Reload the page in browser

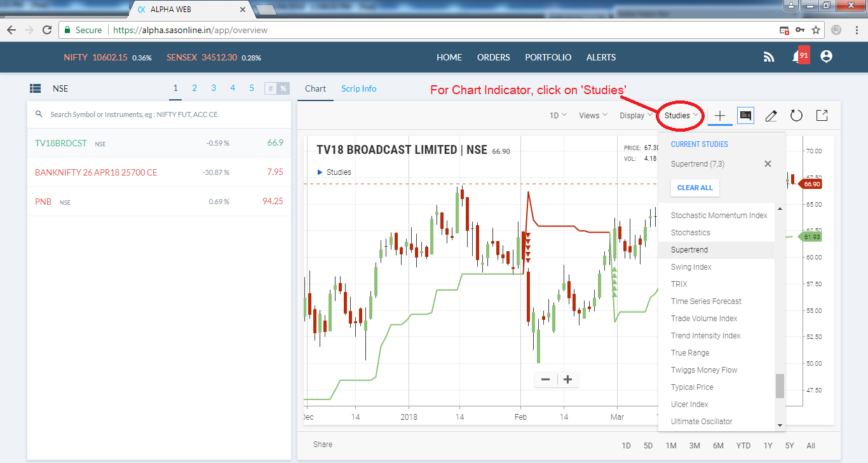coord(47,30)
